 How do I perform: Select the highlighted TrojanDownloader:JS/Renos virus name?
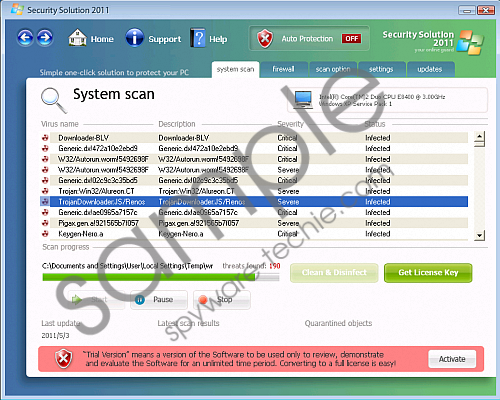coord(102,202)
